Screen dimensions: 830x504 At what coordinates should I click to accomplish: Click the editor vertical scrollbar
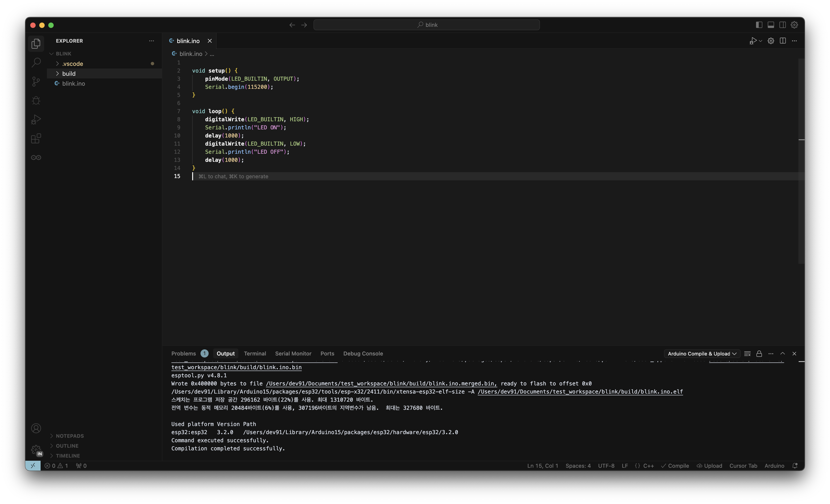[801, 162]
